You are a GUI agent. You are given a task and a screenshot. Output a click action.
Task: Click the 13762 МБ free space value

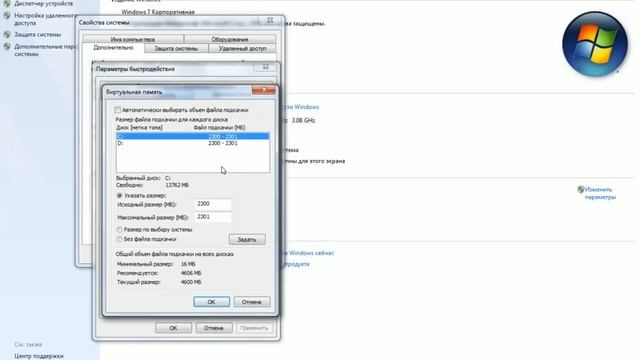pos(177,185)
